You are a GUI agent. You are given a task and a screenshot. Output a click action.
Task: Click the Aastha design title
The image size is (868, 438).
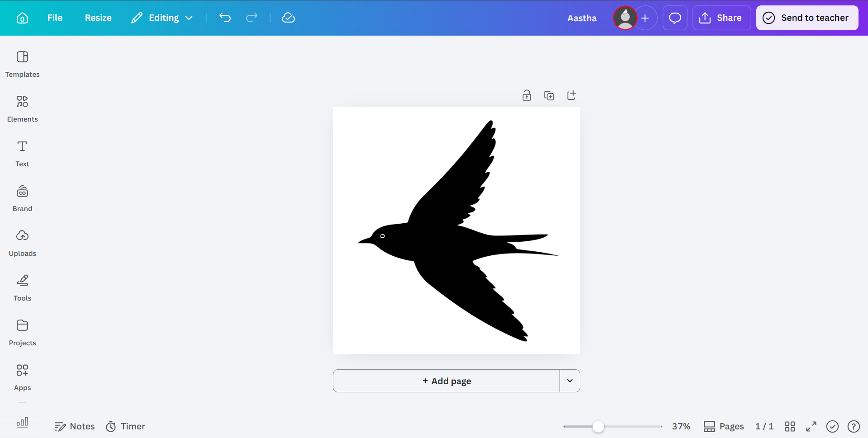582,18
